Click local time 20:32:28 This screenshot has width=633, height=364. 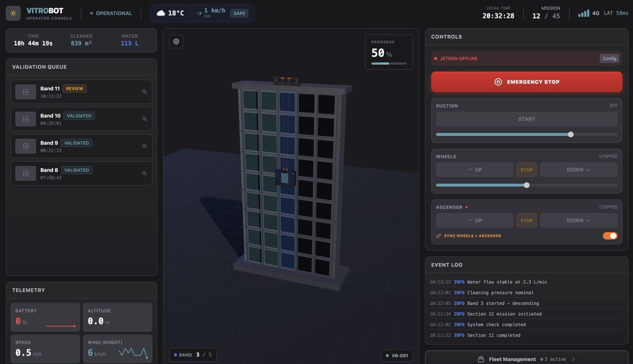(x=498, y=16)
